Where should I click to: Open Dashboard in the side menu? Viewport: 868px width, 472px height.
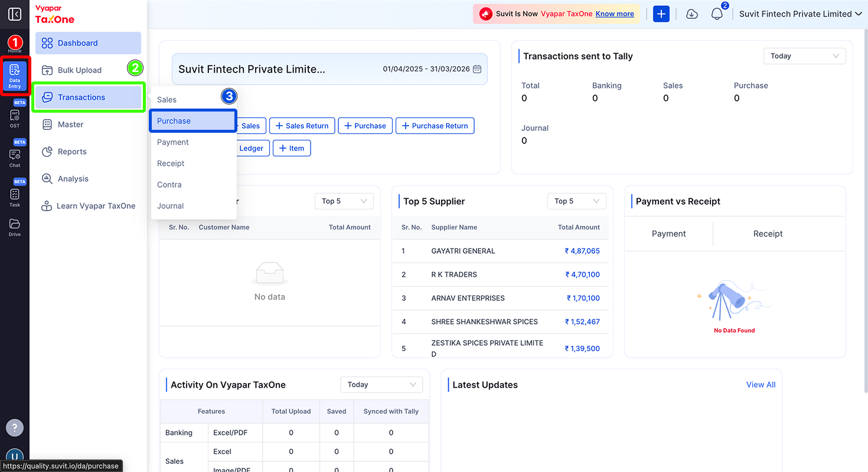[x=88, y=43]
